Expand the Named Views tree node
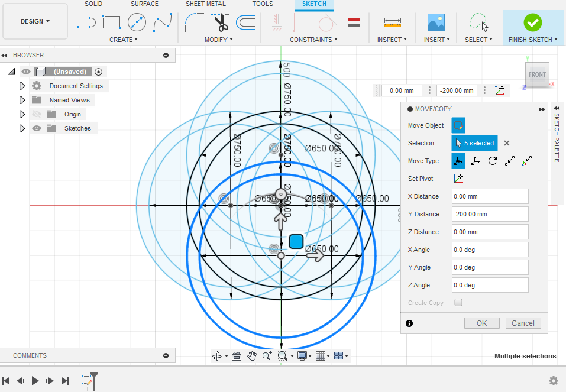Viewport: 566px width, 392px height. [22, 100]
